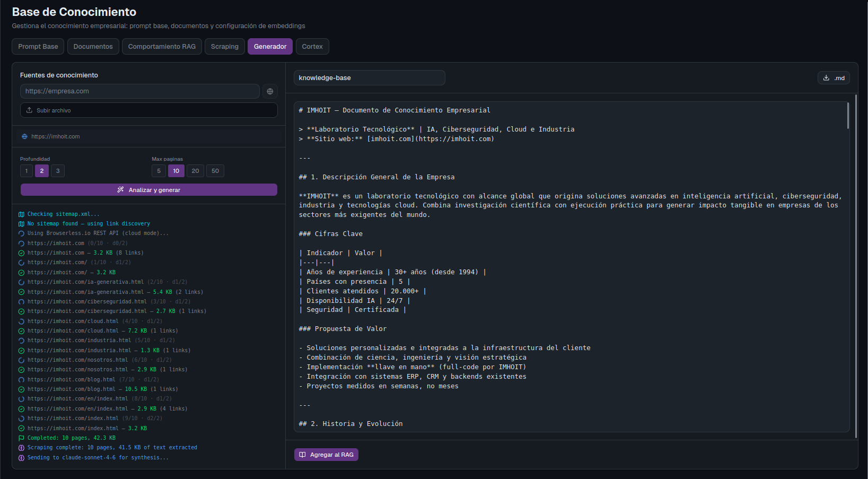Click table row 'Clientes atendidos | 20.000+'
868x479 pixels.
362,291
